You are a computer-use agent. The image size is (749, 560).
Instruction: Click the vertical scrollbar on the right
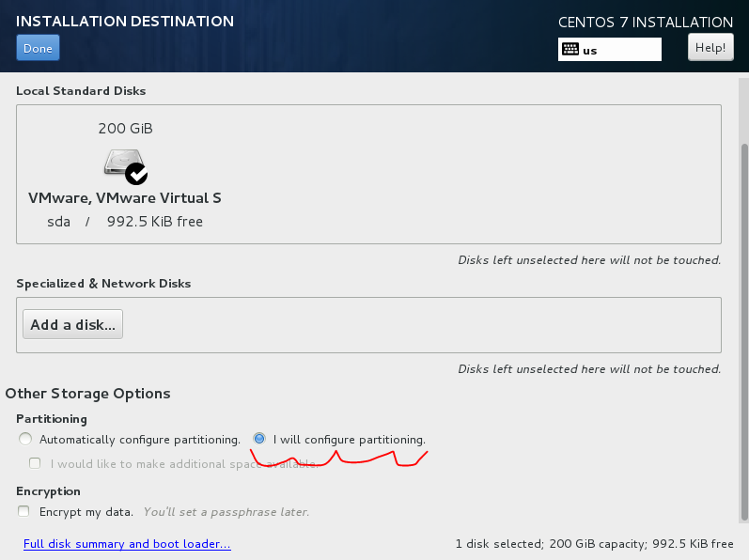click(x=744, y=329)
